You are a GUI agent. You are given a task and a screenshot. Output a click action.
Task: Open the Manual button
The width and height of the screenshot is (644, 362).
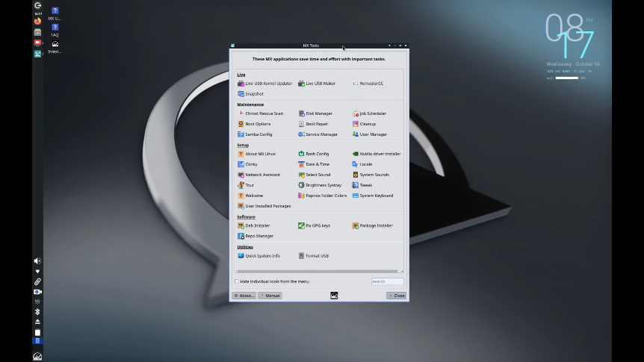270,296
